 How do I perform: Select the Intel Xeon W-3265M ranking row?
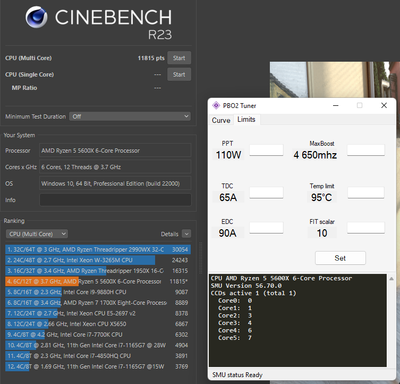coord(98,260)
